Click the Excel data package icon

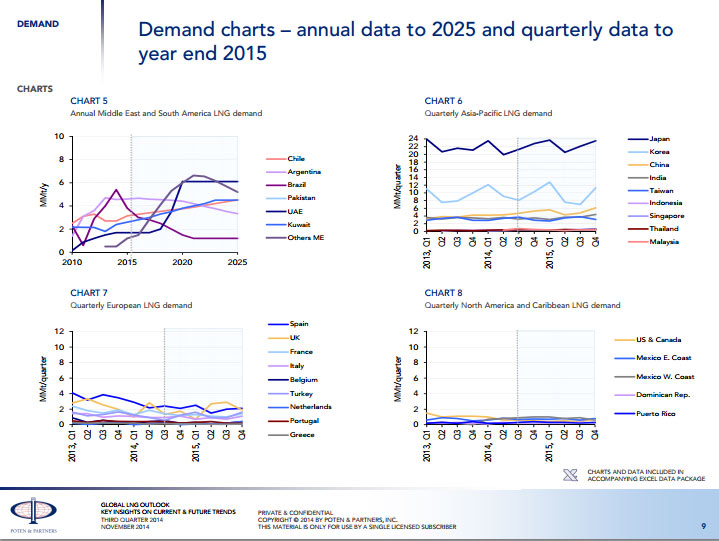571,475
